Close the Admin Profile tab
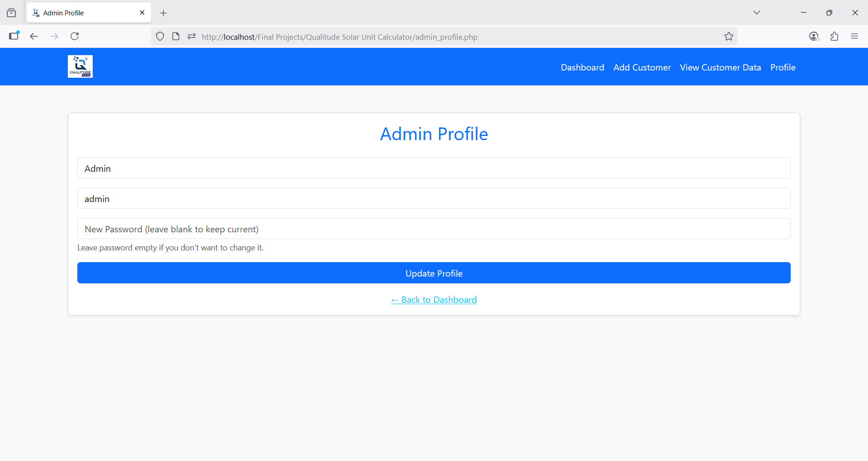This screenshot has width=868, height=461. [142, 13]
